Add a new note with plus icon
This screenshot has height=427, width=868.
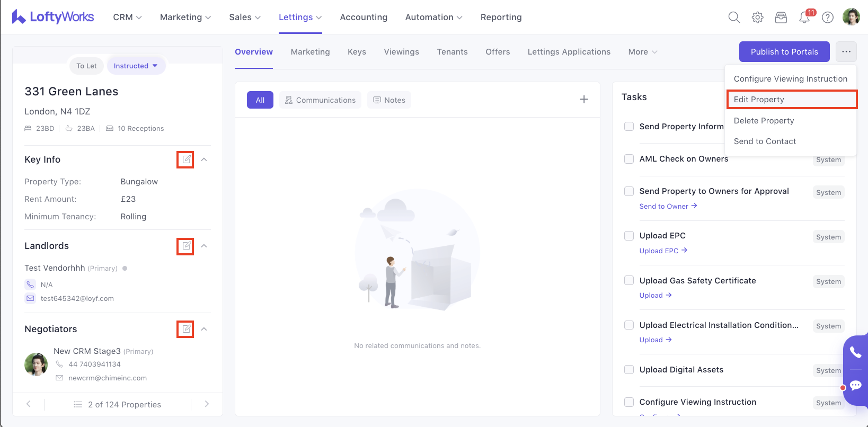coord(584,100)
